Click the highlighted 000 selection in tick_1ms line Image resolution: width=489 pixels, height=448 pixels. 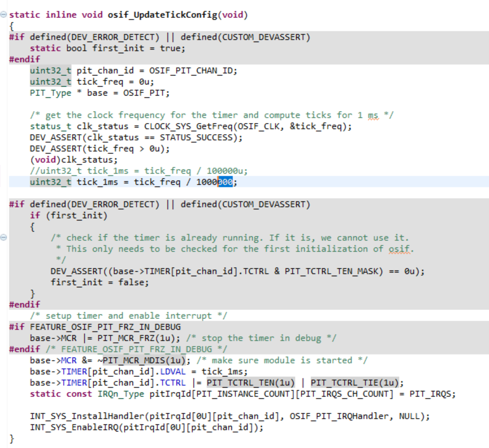225,182
